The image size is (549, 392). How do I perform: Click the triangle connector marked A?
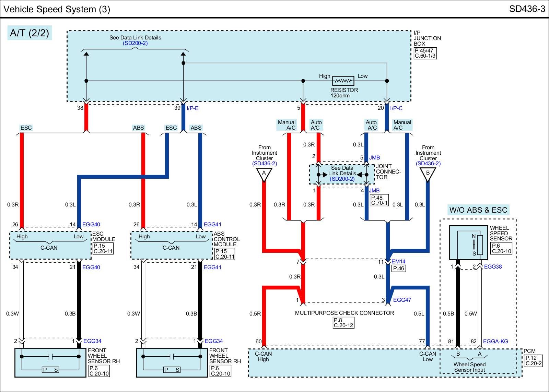click(x=264, y=174)
